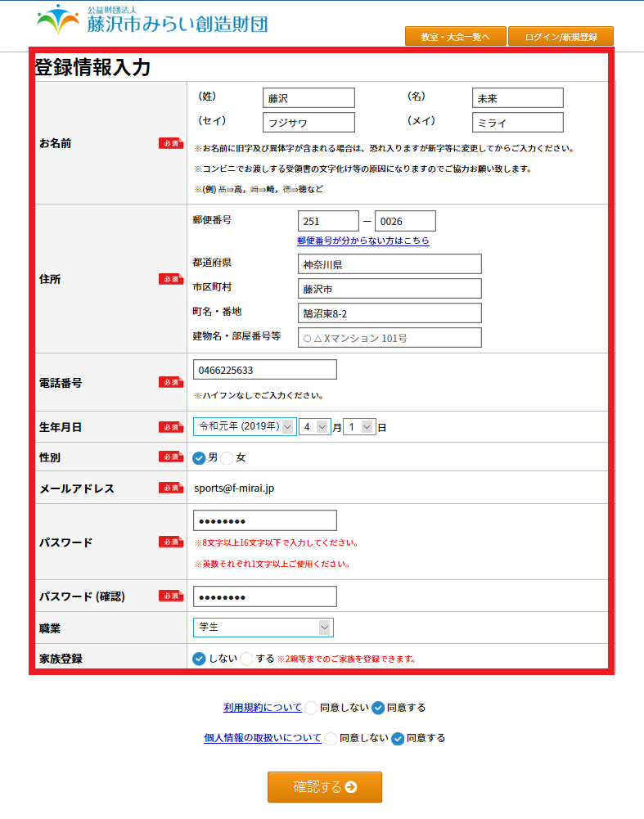Select 同意しない for 個人情報の取扱い

tap(331, 738)
